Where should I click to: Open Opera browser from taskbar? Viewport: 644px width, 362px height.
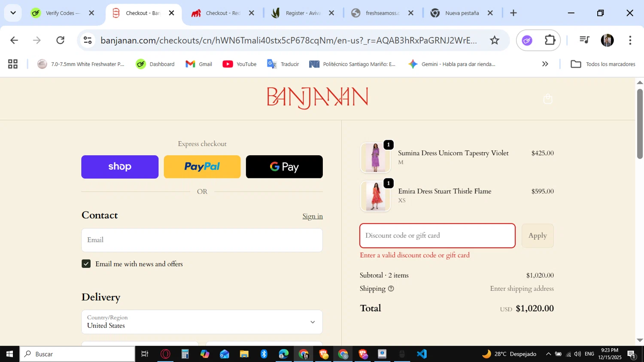[x=165, y=354]
